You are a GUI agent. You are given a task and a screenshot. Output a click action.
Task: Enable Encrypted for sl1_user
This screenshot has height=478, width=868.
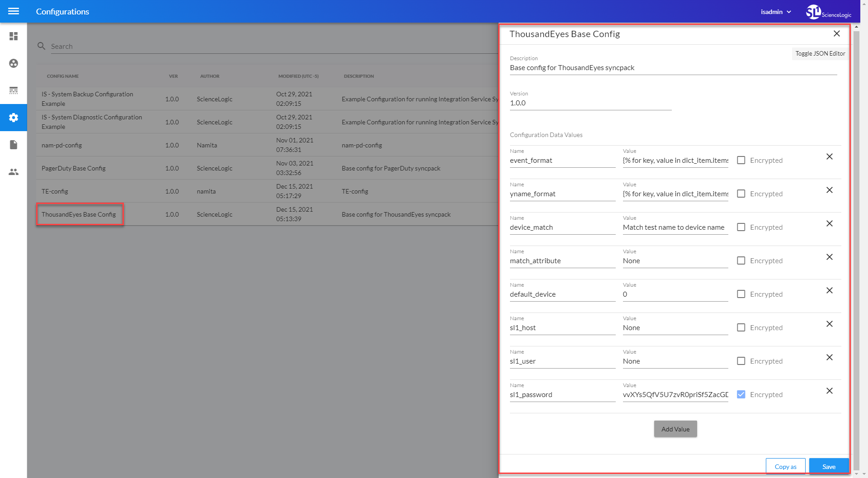click(x=741, y=361)
